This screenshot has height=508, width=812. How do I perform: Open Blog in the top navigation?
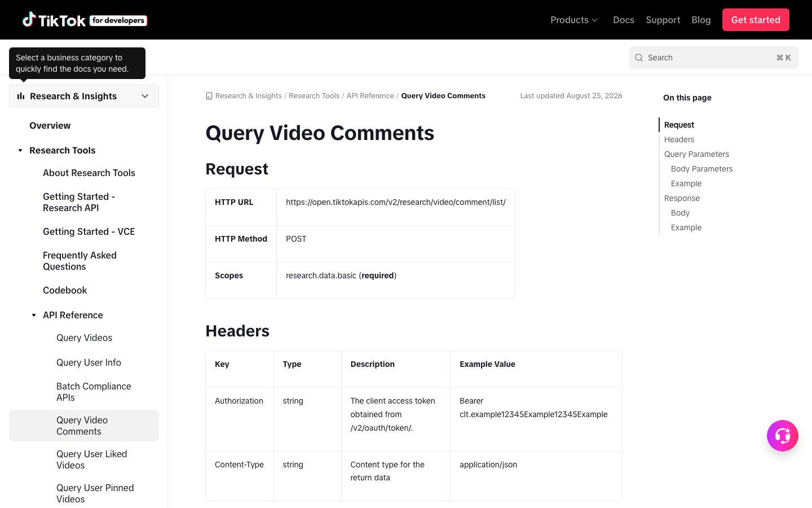point(701,20)
